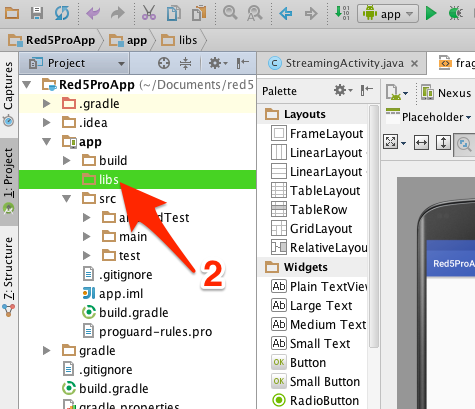Click the Redo gray arrow icon
Image resolution: width=475 pixels, height=409 pixels.
[118, 14]
